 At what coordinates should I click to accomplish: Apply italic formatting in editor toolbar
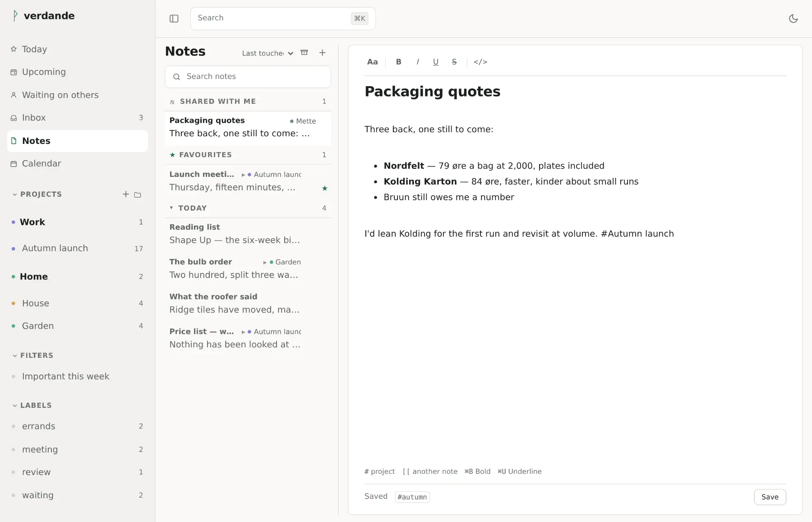pyautogui.click(x=418, y=62)
